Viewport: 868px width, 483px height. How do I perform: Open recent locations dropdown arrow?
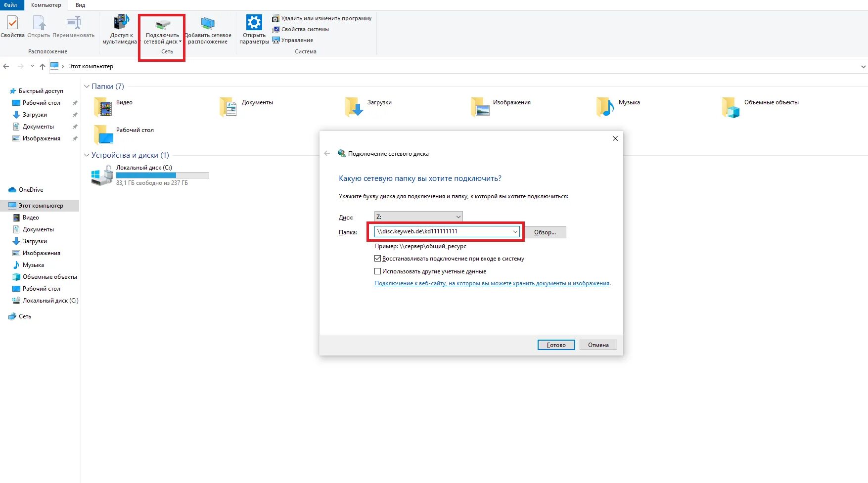32,66
